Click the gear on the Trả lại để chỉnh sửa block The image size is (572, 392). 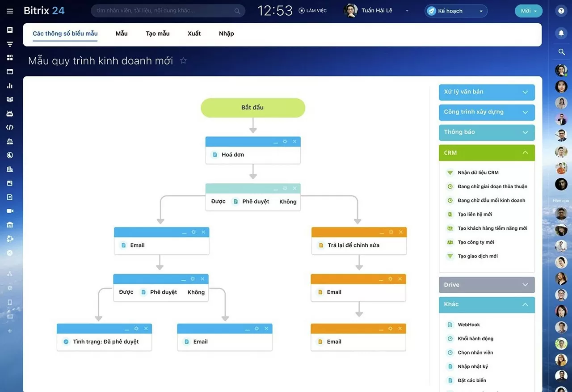391,232
